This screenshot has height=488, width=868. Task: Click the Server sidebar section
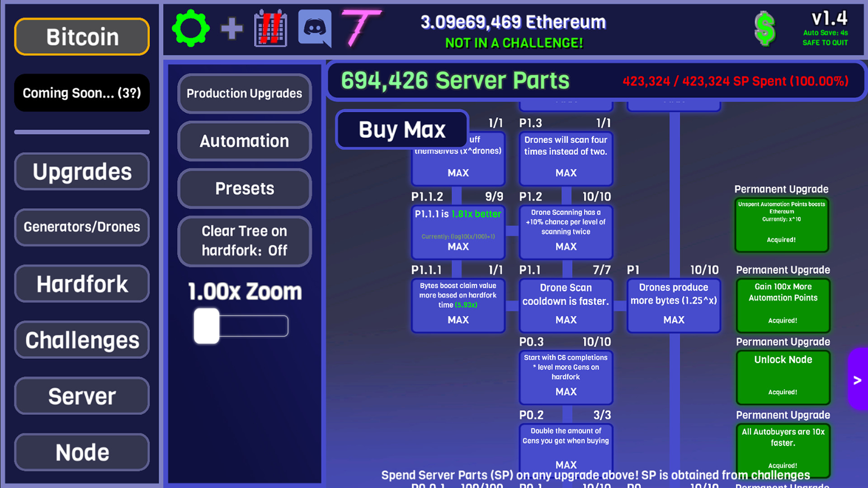coord(82,396)
